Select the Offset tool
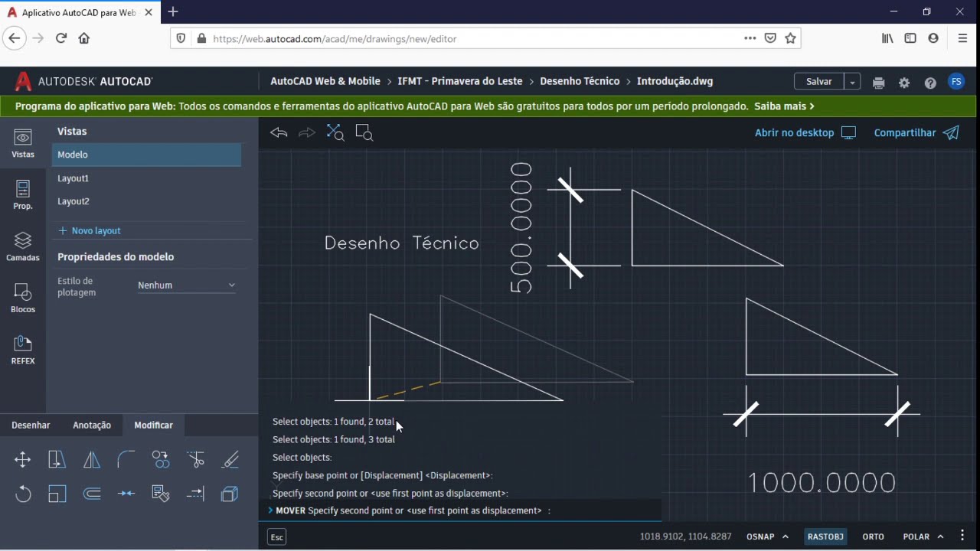Image resolution: width=980 pixels, height=551 pixels. click(92, 494)
